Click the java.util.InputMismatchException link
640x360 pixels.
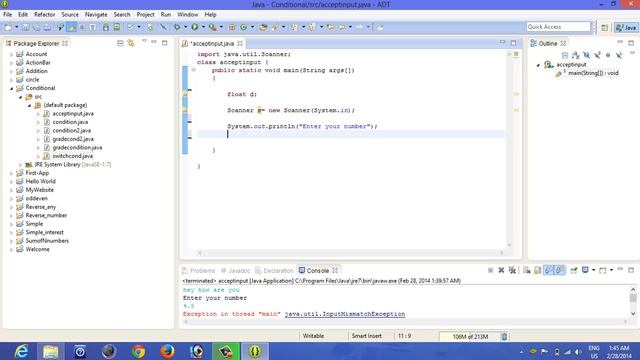point(345,314)
